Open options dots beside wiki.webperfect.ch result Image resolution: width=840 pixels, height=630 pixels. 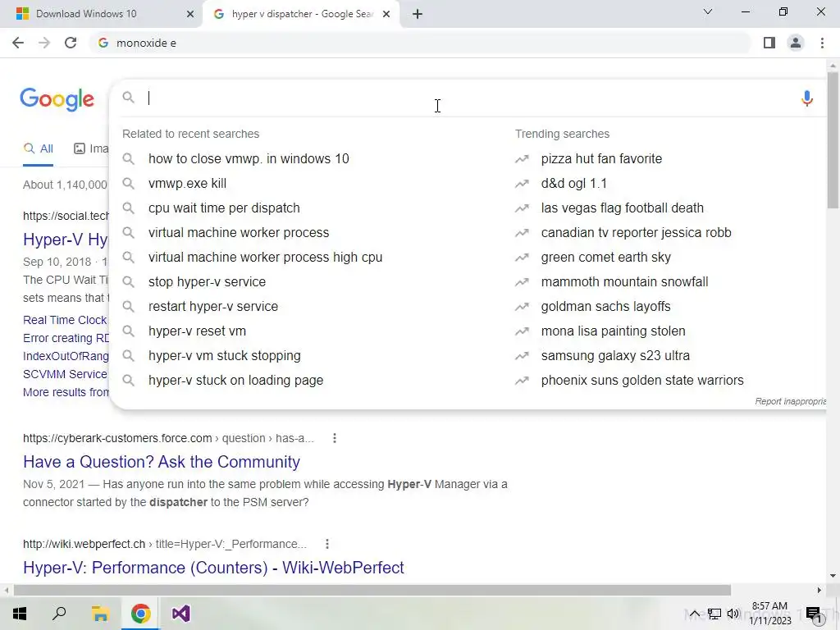click(x=326, y=544)
